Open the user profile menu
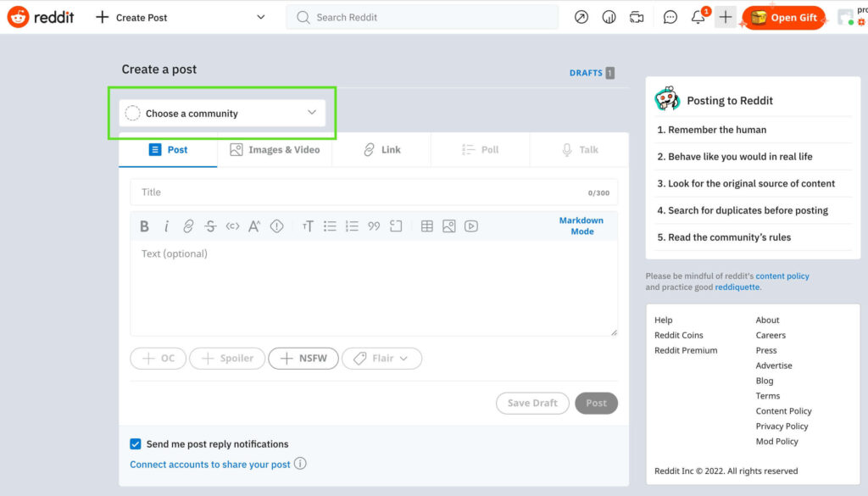The width and height of the screenshot is (868, 496). click(852, 17)
